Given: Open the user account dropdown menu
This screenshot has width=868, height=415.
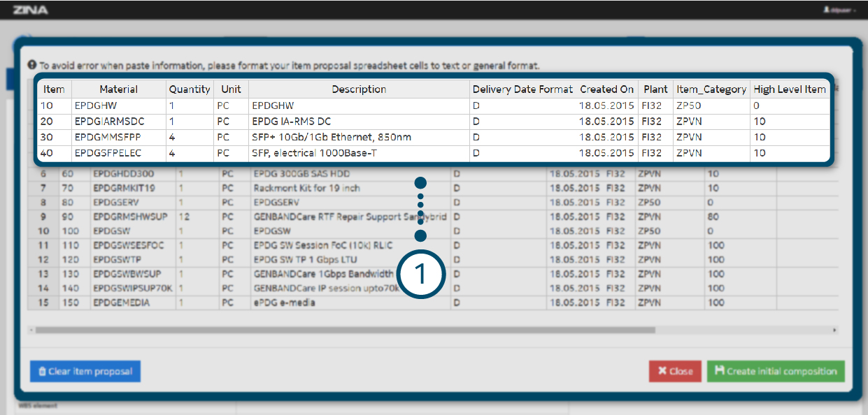Looking at the screenshot, I should coord(840,10).
